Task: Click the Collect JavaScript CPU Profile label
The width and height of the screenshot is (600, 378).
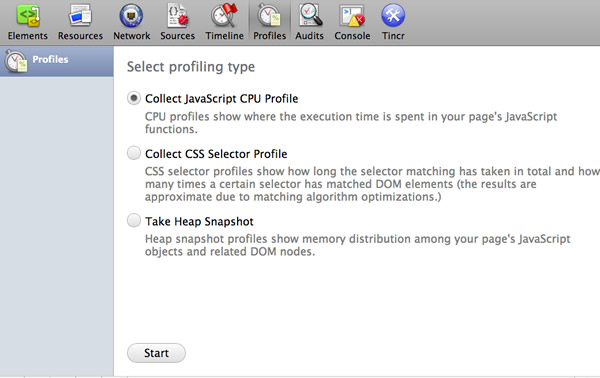Action: pos(222,99)
